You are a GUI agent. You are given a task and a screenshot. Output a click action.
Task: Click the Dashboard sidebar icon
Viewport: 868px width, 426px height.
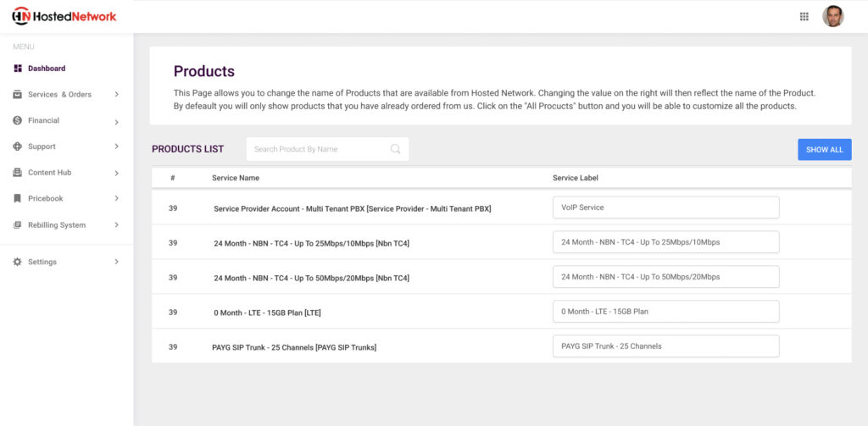click(18, 69)
